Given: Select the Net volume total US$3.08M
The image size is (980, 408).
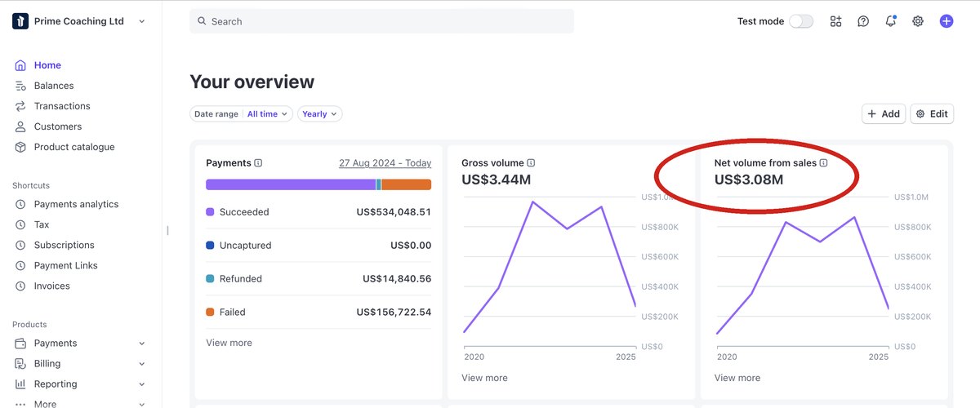Looking at the screenshot, I should tap(749, 180).
